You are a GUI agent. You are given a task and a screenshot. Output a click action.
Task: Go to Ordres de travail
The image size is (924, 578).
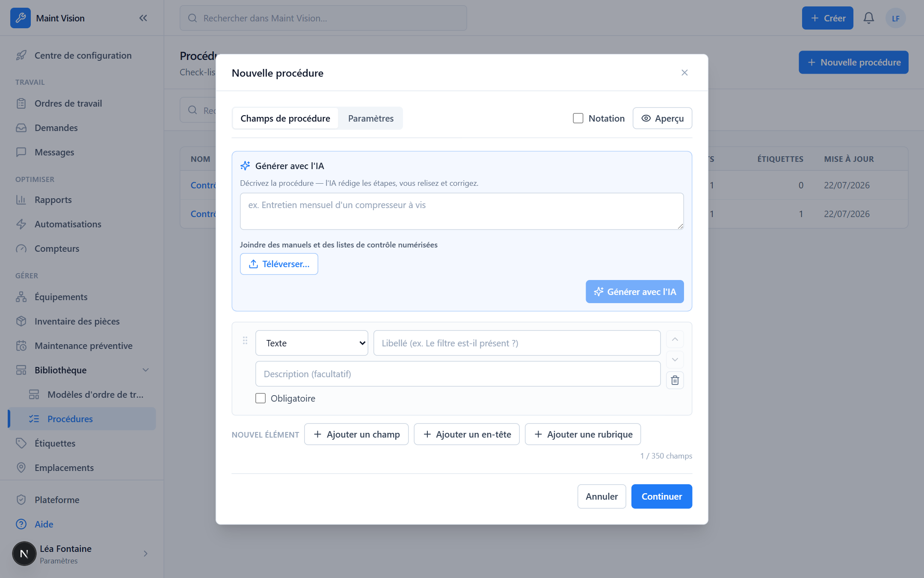pyautogui.click(x=82, y=103)
